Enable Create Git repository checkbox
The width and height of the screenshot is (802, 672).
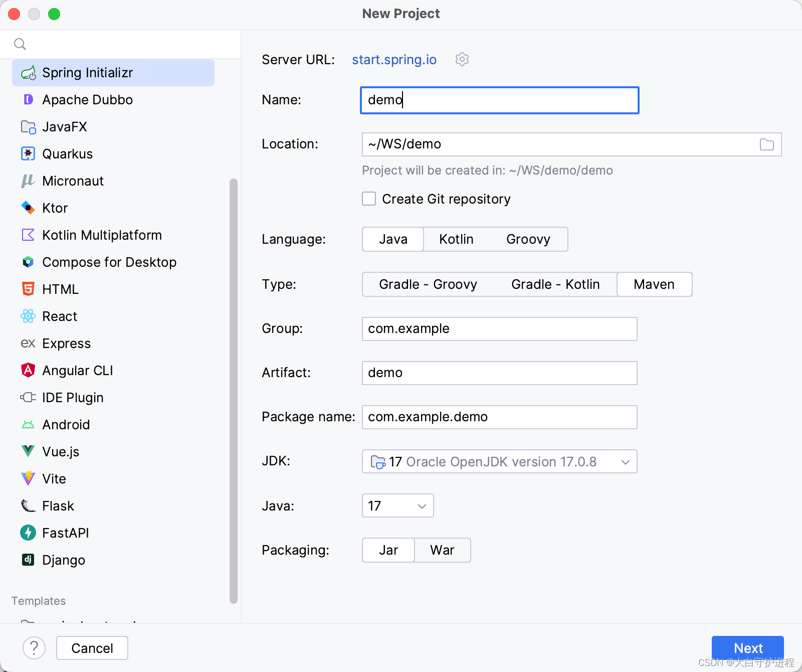[x=369, y=199]
